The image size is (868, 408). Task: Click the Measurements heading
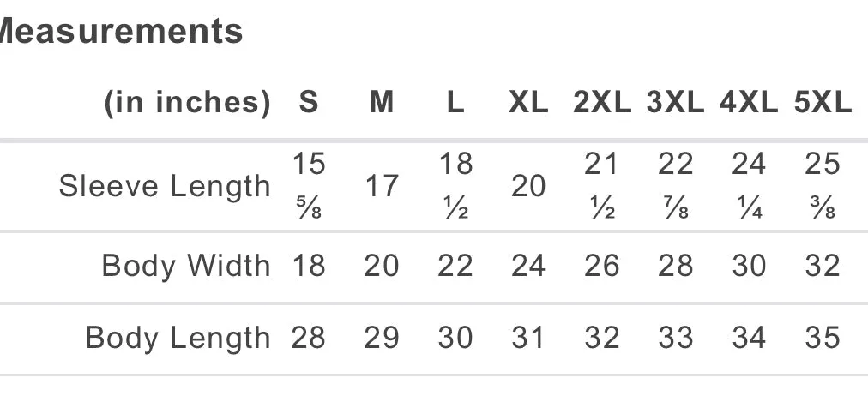[119, 31]
